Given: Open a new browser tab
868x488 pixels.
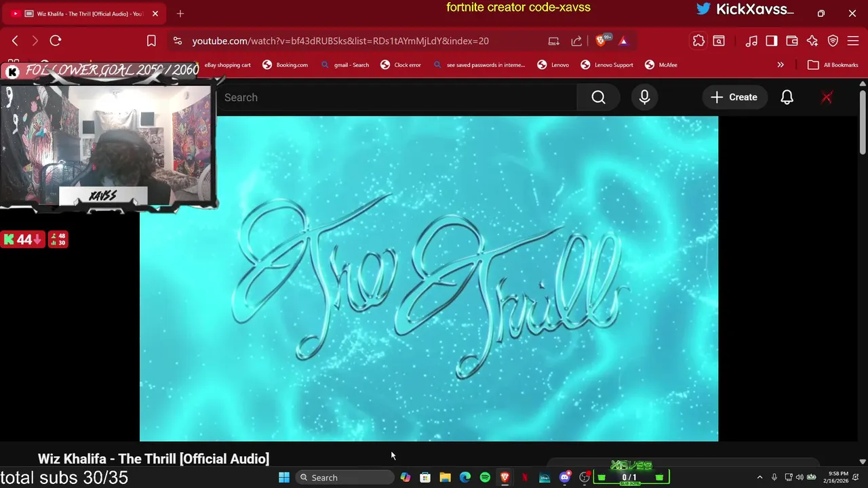Looking at the screenshot, I should pos(180,14).
